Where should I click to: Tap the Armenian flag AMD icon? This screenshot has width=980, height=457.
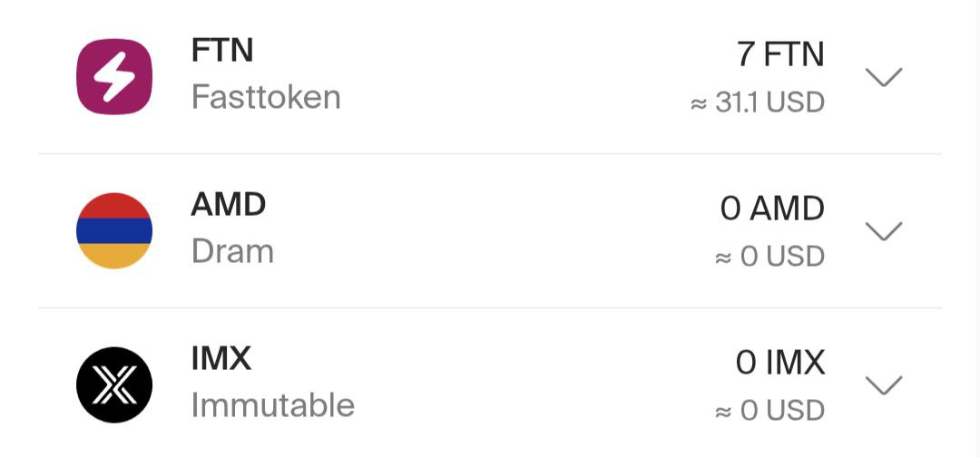[114, 230]
